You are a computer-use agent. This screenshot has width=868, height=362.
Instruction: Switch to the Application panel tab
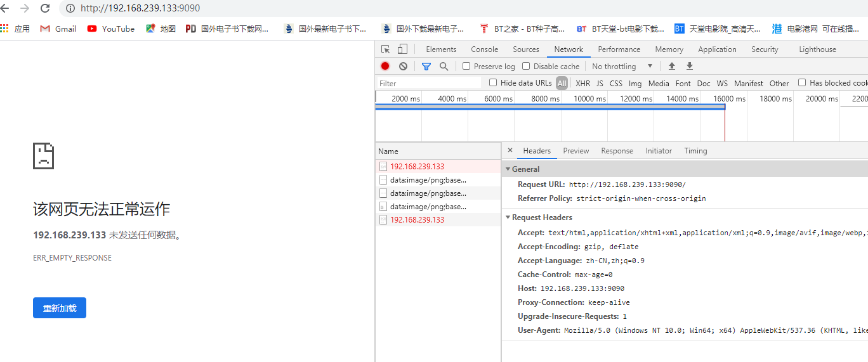718,49
